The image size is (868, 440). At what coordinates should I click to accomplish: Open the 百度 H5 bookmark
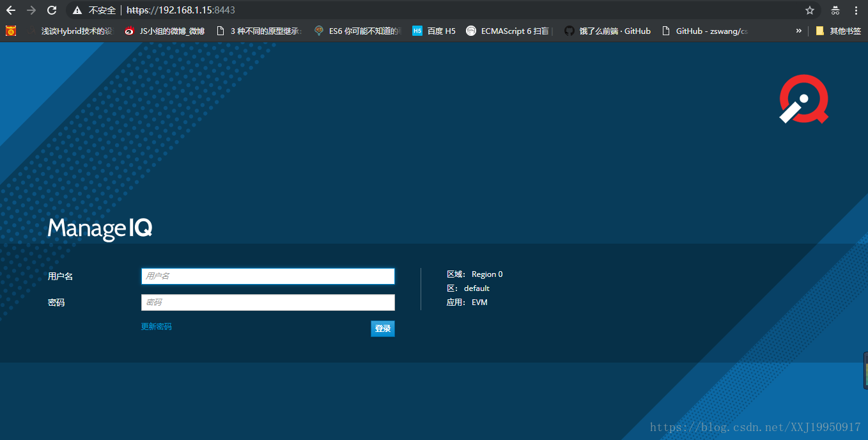pyautogui.click(x=434, y=31)
